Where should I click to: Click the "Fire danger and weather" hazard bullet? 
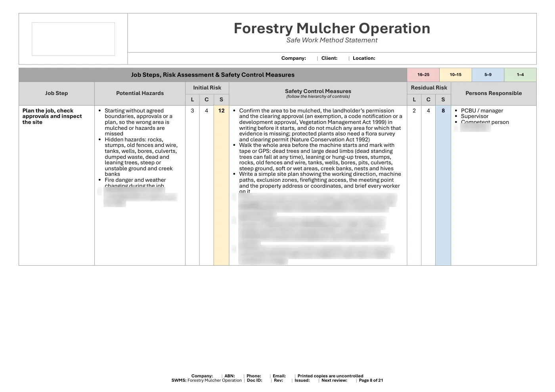pyautogui.click(x=135, y=183)
